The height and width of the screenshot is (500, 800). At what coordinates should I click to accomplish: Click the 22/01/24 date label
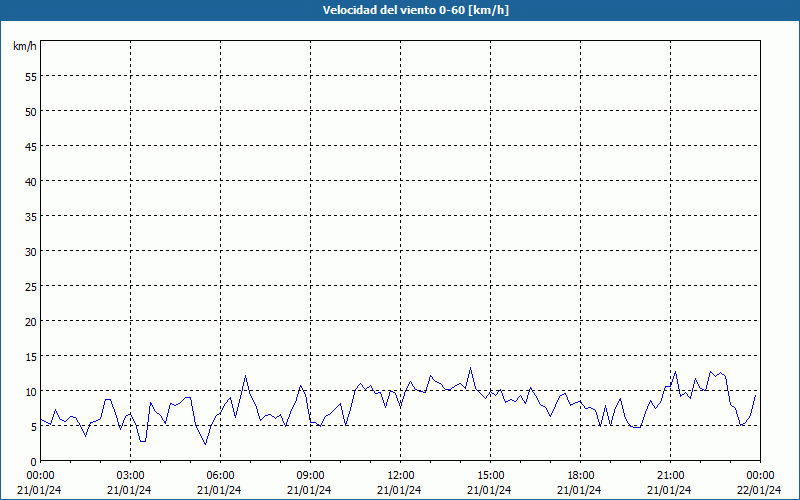760,490
